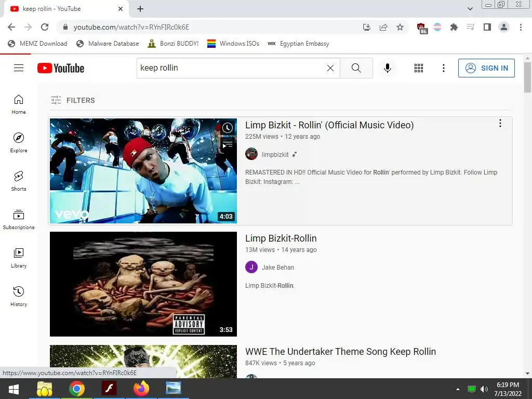The width and height of the screenshot is (532, 399).
Task: Open a new browser tab
Action: point(140,9)
